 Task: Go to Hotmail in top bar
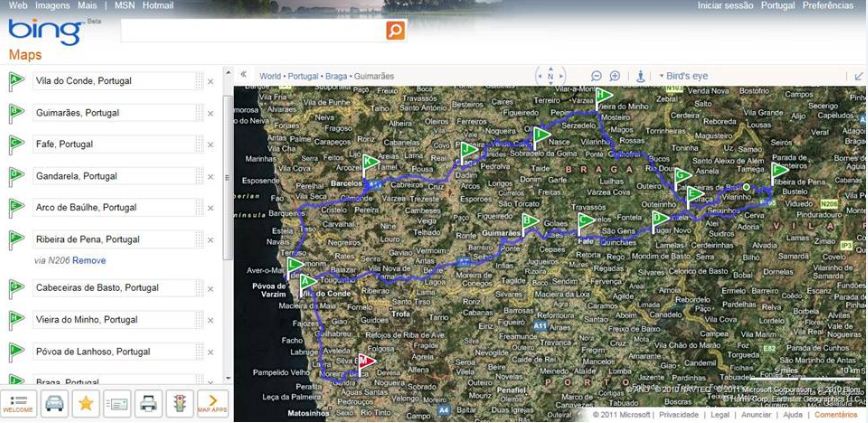click(157, 6)
